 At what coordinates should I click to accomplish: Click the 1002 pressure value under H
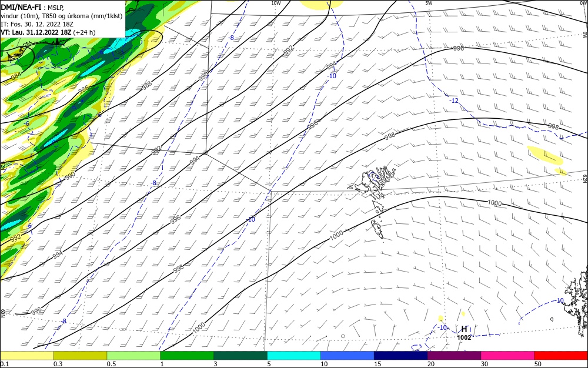pyautogui.click(x=464, y=337)
